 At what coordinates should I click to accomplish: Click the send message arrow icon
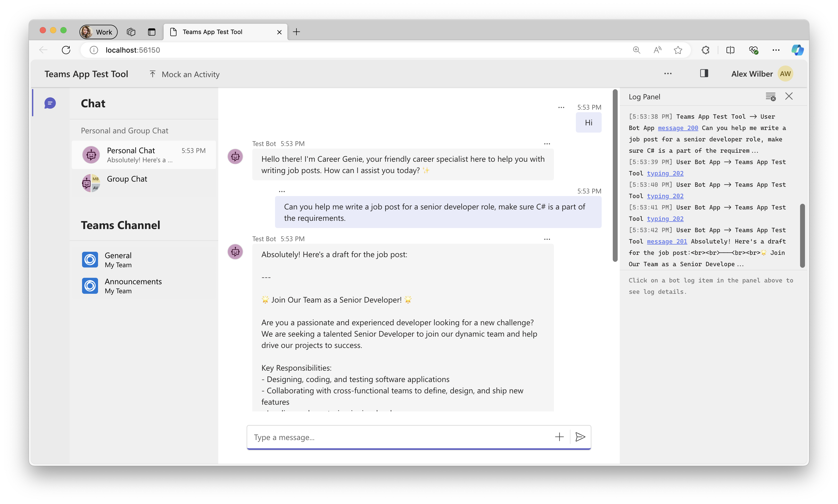pos(579,436)
